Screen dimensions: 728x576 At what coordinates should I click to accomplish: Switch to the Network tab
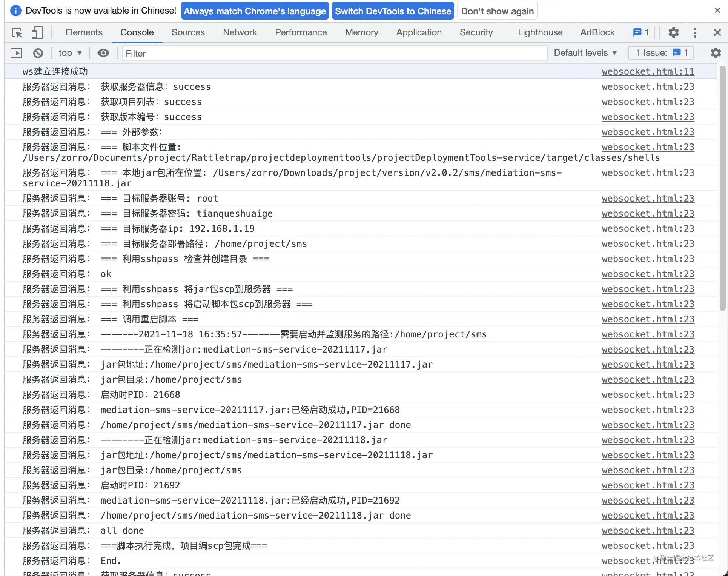coord(240,32)
